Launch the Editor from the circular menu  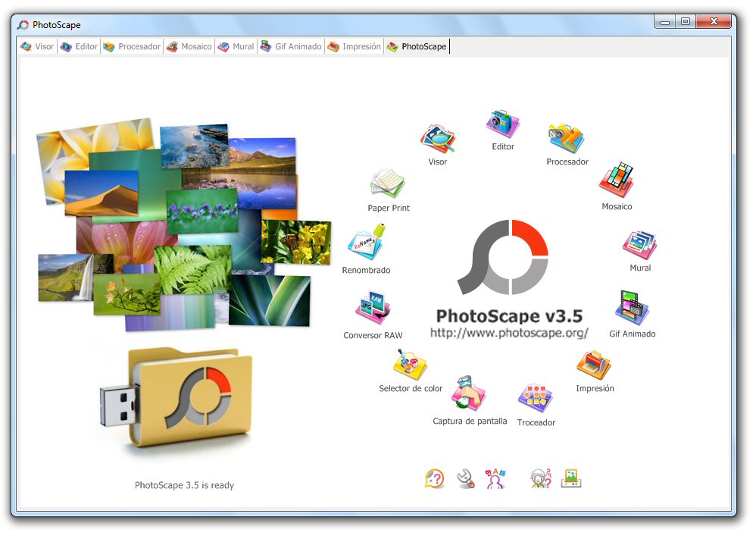click(501, 125)
